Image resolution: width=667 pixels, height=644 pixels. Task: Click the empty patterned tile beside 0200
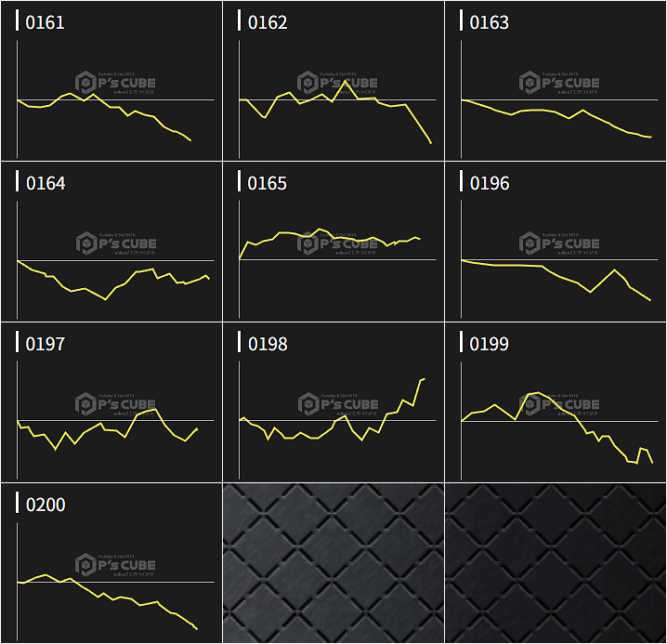[333, 563]
